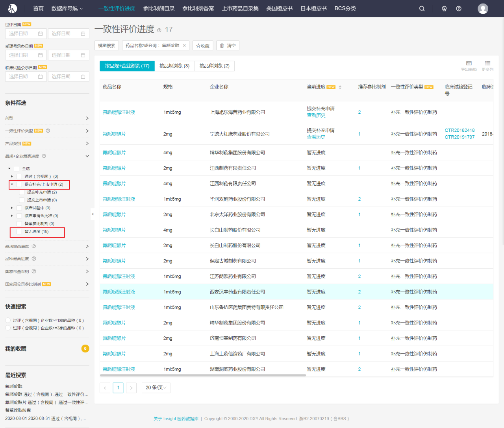The image size is (504, 428).
Task: Click 受理号承办日期 end date field
Action: click(x=69, y=55)
